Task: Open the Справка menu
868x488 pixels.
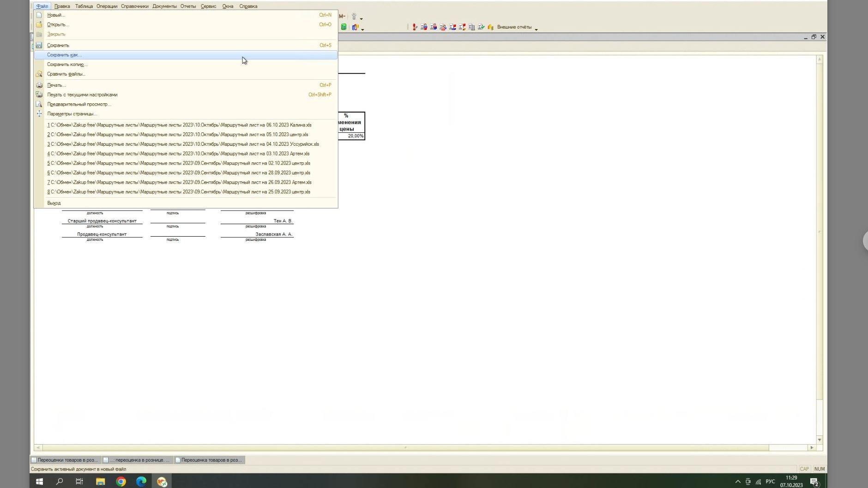Action: (248, 6)
